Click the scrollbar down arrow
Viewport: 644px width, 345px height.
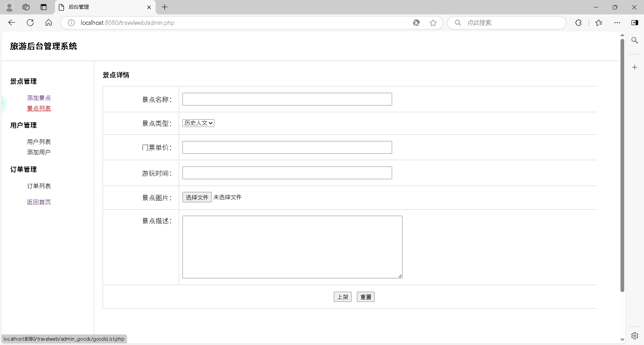623,339
